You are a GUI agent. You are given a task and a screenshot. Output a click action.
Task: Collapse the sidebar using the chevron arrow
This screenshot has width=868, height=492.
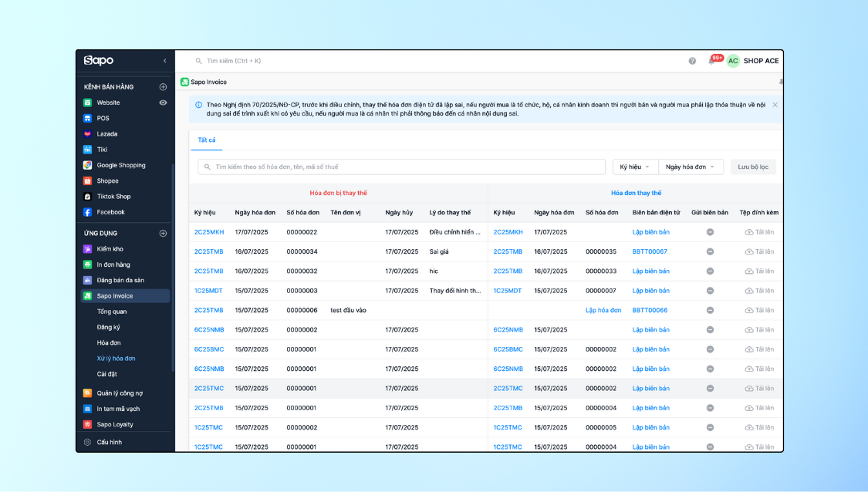point(164,61)
